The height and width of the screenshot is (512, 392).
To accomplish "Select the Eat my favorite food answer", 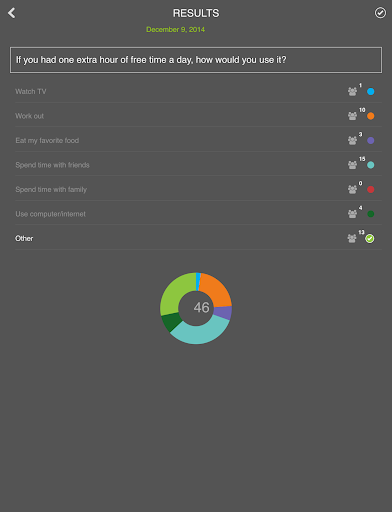I will (x=47, y=141).
